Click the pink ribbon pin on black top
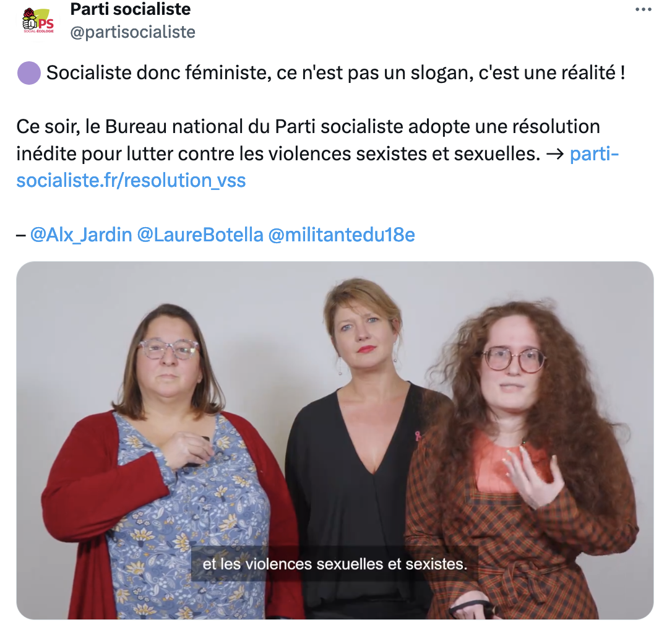The height and width of the screenshot is (625, 672). click(x=417, y=436)
